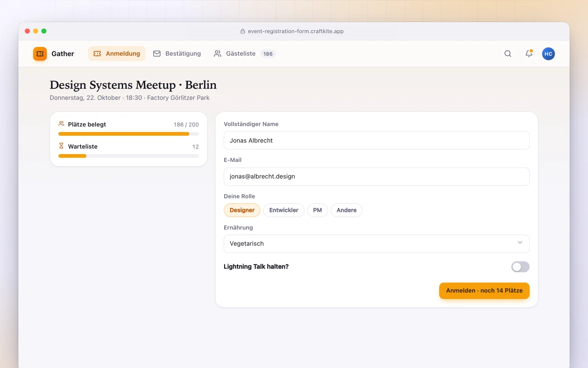Choose the Entwickler role chip

284,210
